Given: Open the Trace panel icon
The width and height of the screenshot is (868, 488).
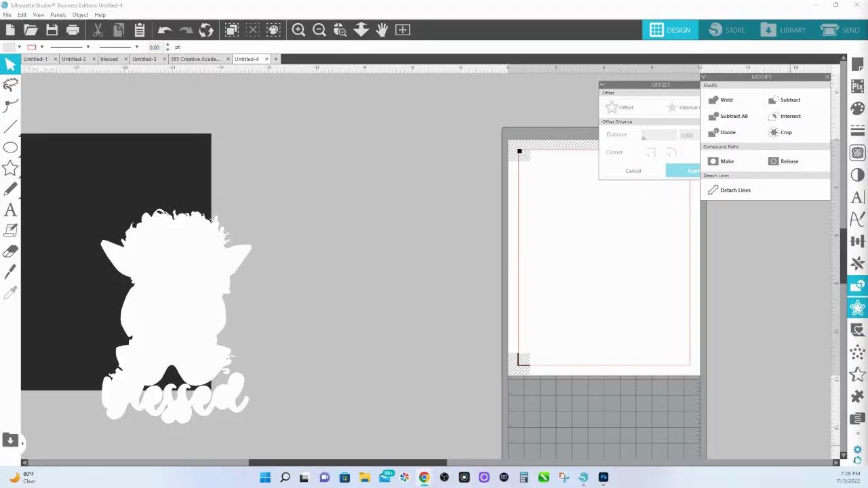Looking at the screenshot, I should click(857, 152).
